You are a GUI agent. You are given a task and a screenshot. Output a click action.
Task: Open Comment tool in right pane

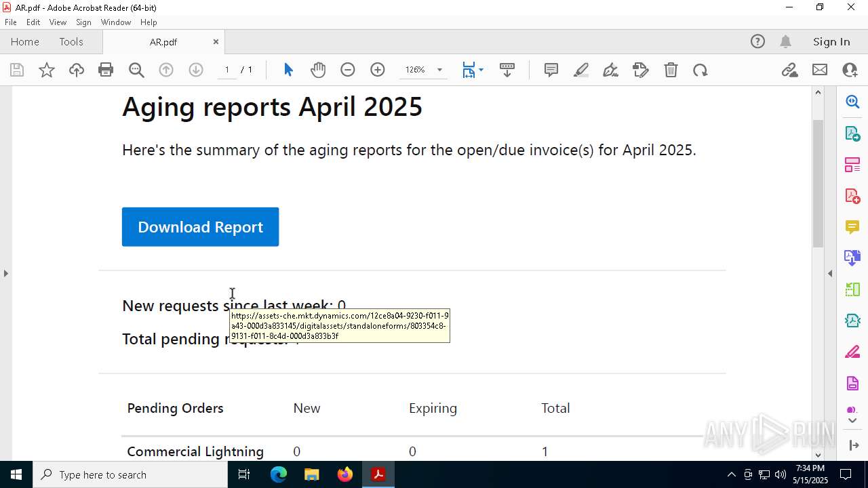coord(852,227)
